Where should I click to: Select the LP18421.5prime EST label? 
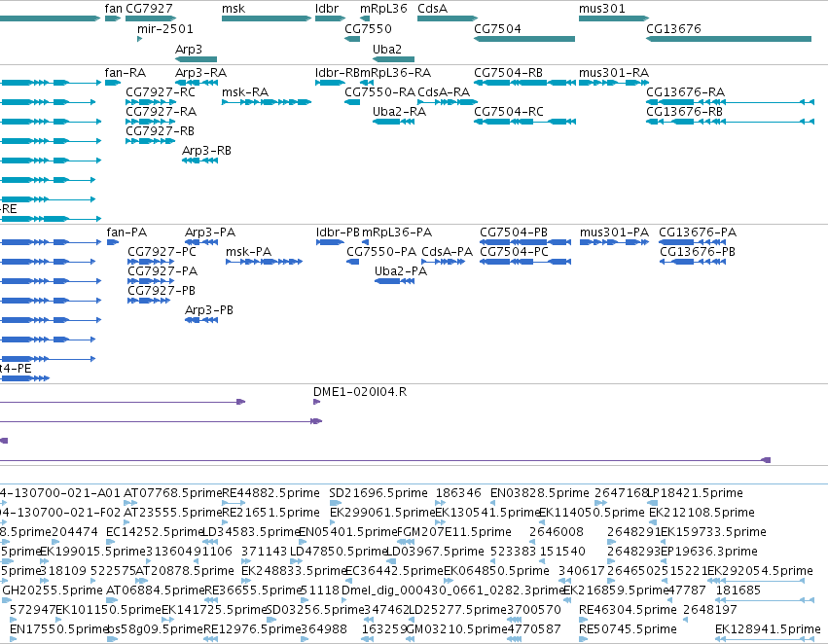click(x=695, y=493)
